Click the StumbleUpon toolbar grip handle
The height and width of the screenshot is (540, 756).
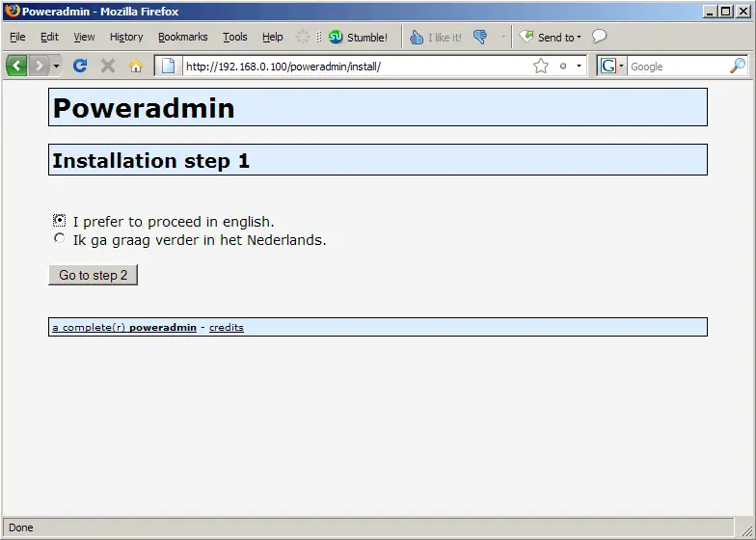(318, 37)
